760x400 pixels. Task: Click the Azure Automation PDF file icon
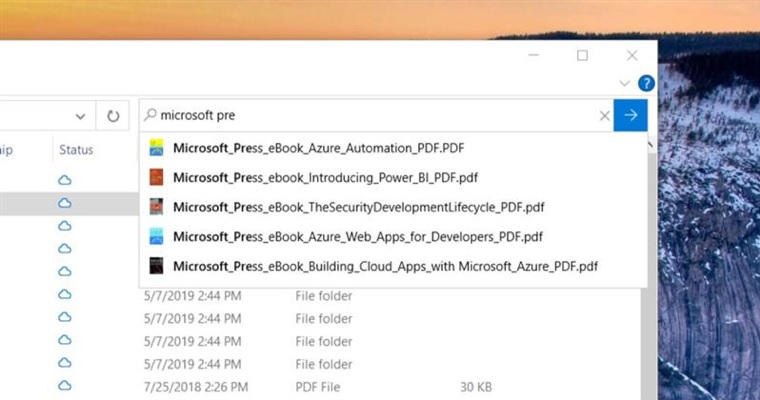click(156, 148)
